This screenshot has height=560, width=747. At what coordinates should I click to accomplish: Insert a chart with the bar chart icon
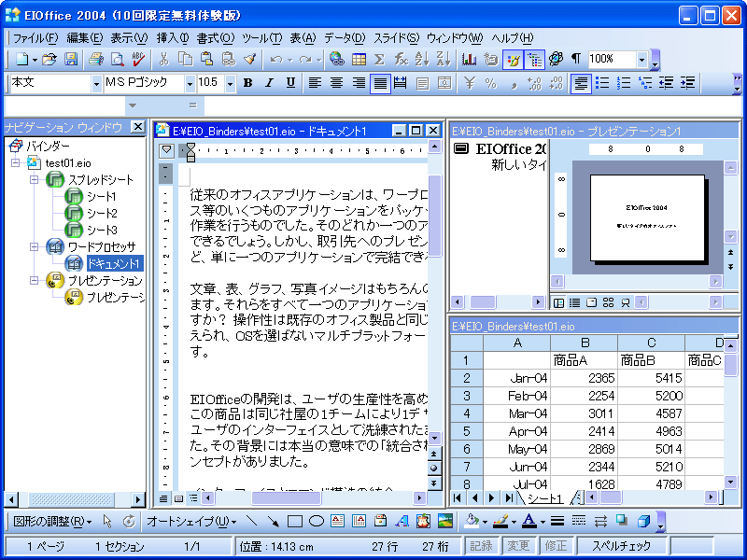pyautogui.click(x=470, y=59)
